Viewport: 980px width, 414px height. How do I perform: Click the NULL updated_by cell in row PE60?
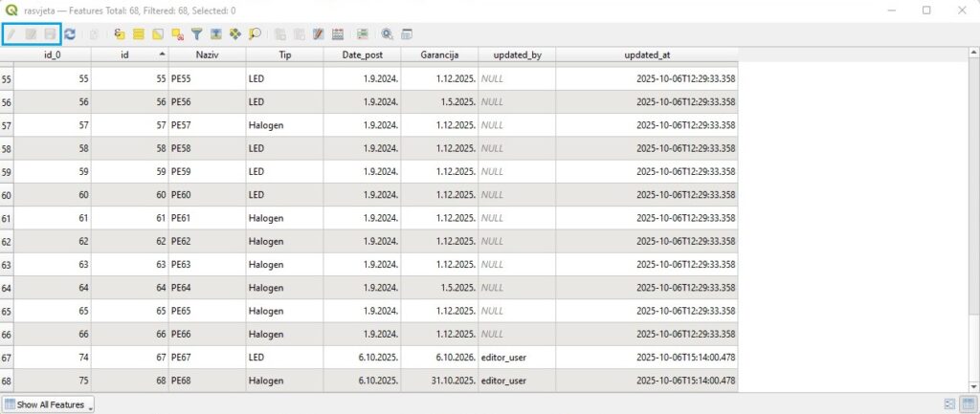518,195
